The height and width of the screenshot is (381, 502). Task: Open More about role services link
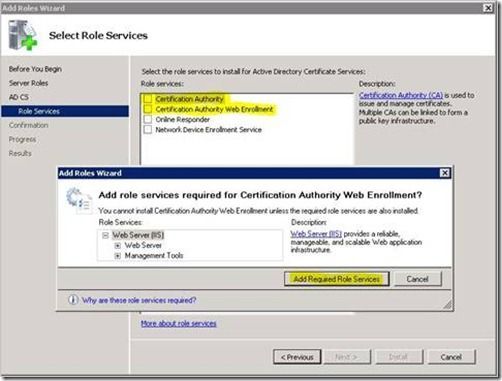[179, 323]
